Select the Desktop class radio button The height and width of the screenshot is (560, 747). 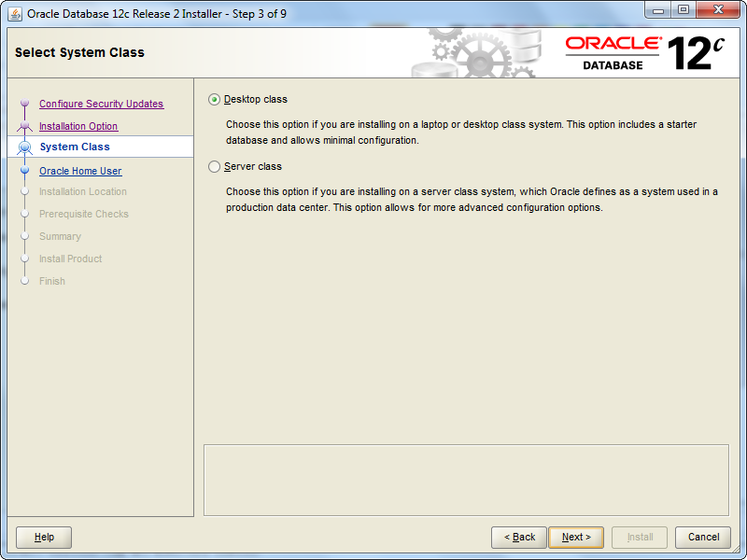215,100
